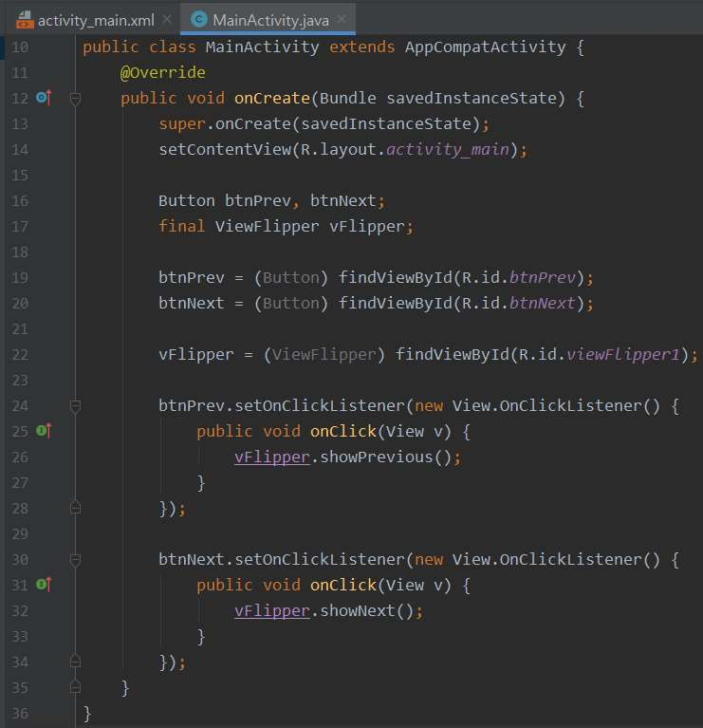Image resolution: width=703 pixels, height=728 pixels.
Task: Click the XML file icon on activity_main.xml tab
Action: (x=24, y=20)
